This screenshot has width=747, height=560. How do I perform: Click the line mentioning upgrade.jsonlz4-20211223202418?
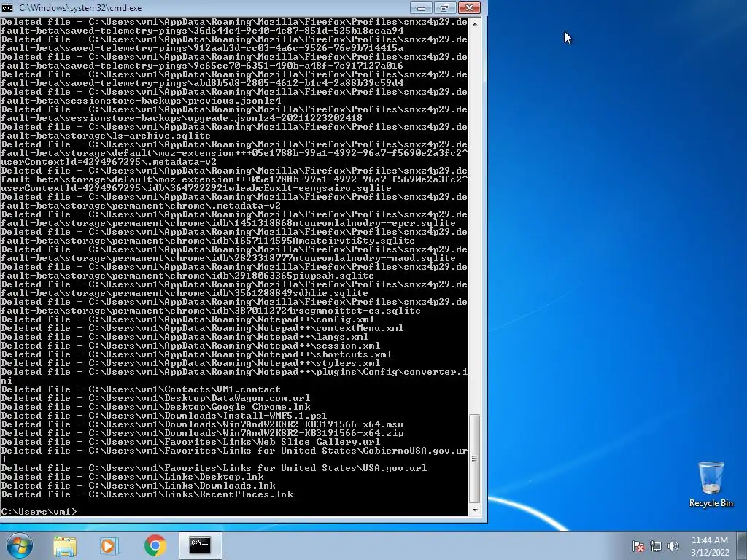point(182,118)
